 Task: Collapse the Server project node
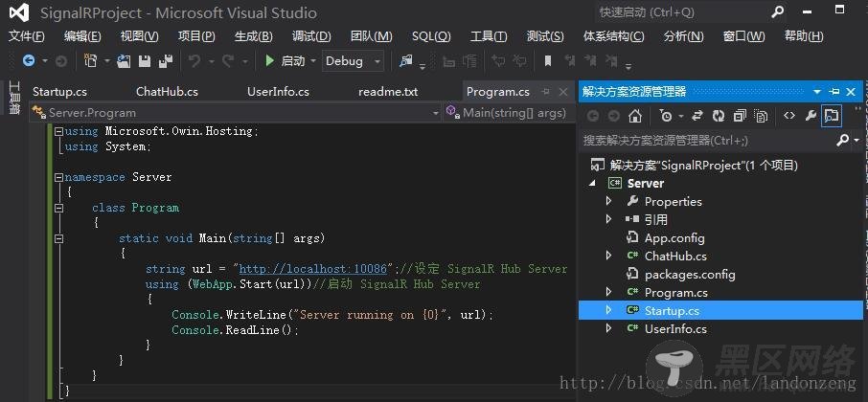(594, 183)
